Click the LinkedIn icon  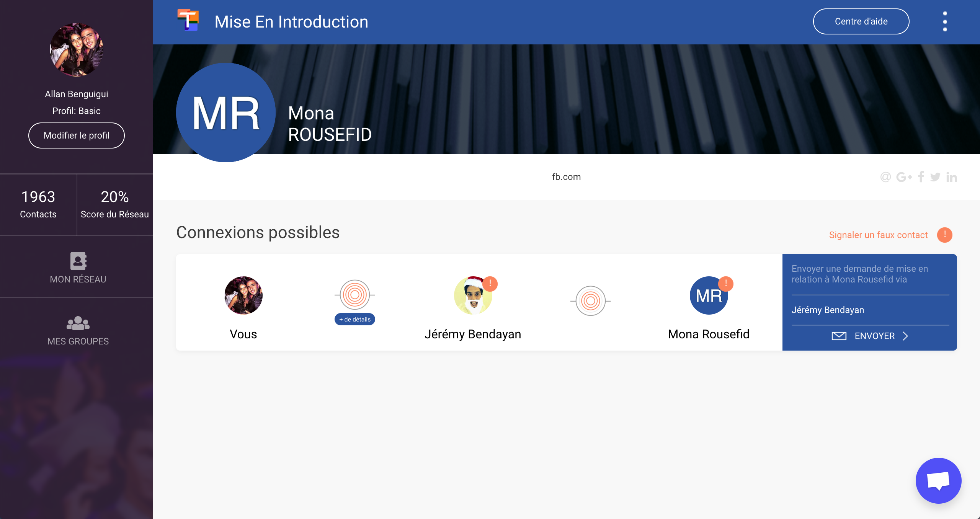(951, 177)
